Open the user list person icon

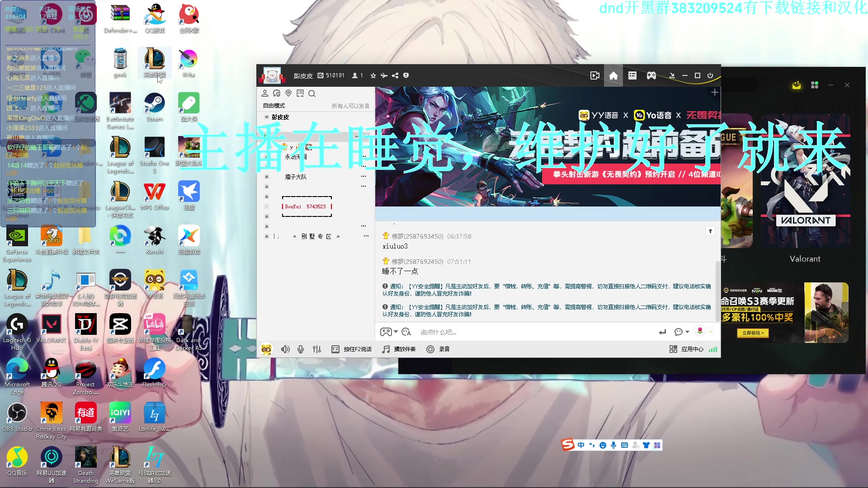point(265,93)
